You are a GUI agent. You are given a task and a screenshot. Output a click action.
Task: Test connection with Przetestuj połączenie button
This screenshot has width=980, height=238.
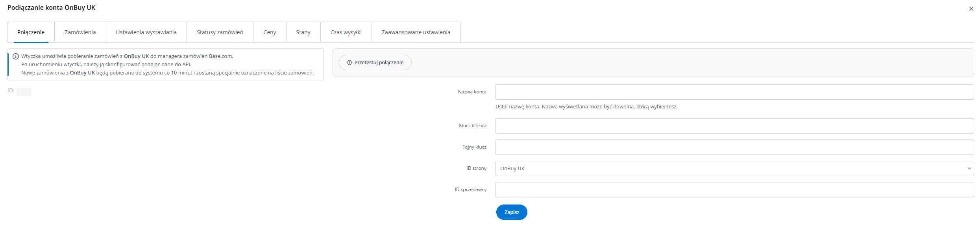[375, 63]
